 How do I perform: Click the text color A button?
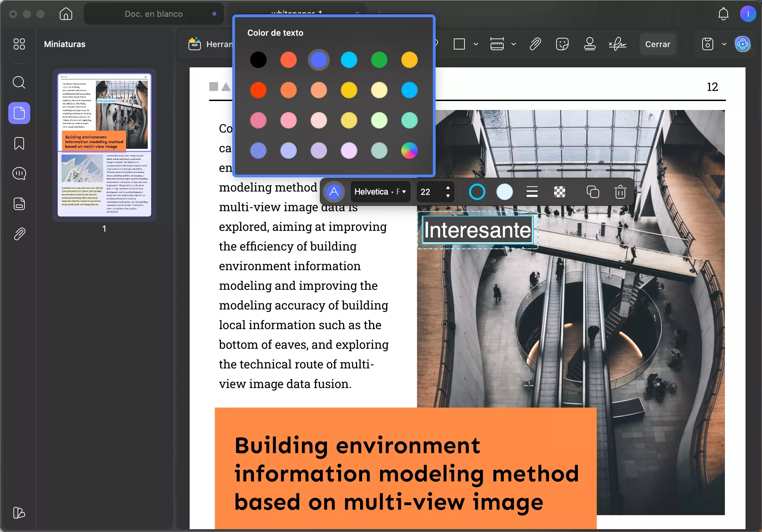(334, 192)
